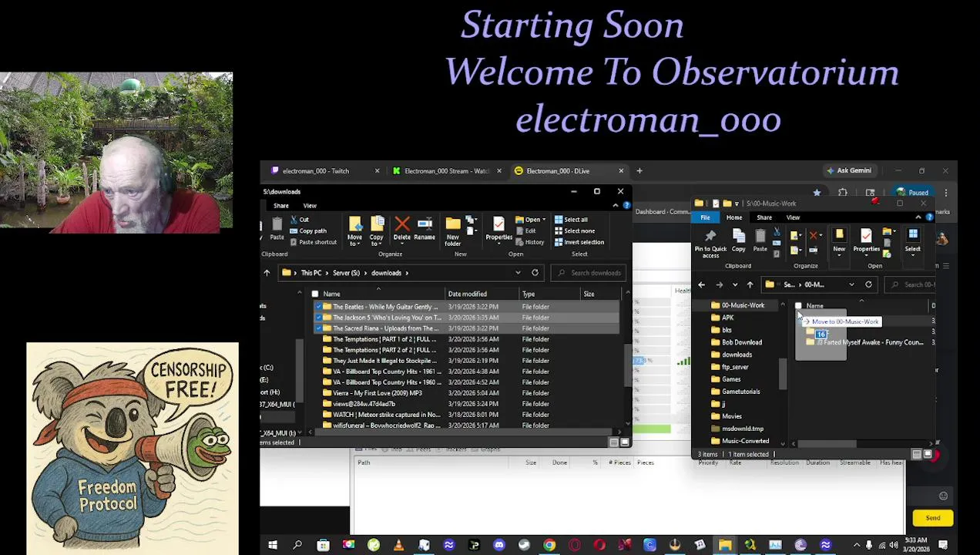Click downloads window vertical scrollbar
Screen dimensions: 980x555
(628, 358)
